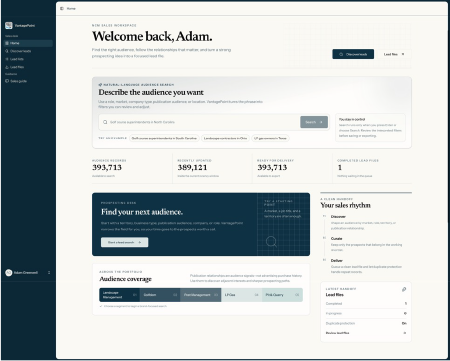450x361 pixels.
Task: Open Discover leads in the sidebar
Action: coord(28,51)
